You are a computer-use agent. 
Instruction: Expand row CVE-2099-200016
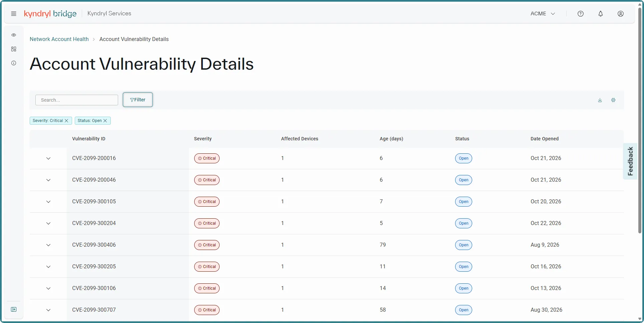(x=48, y=158)
